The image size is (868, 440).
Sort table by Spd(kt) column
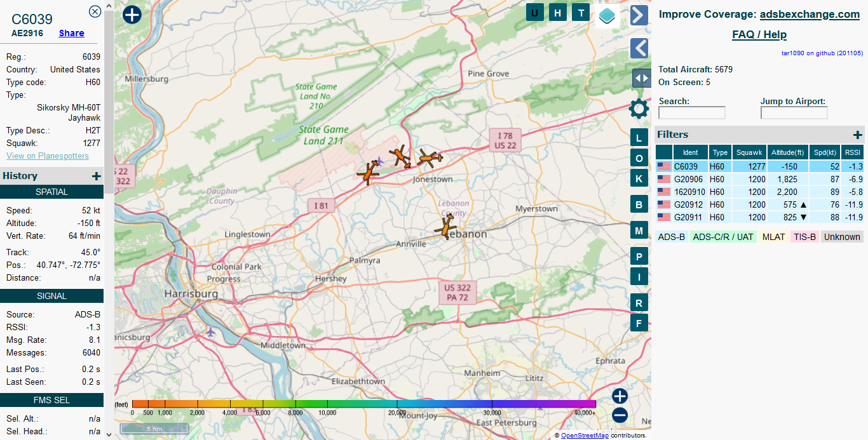click(825, 152)
